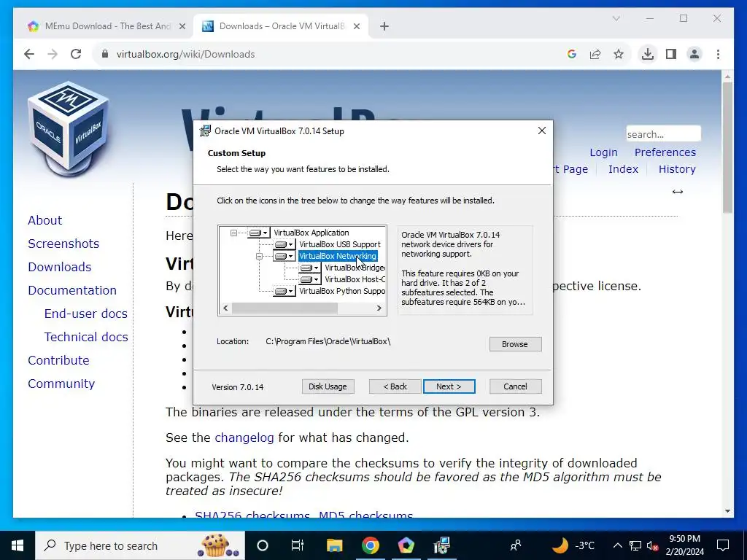Open VirtualBox Application feature dropdown icon

tap(259, 233)
